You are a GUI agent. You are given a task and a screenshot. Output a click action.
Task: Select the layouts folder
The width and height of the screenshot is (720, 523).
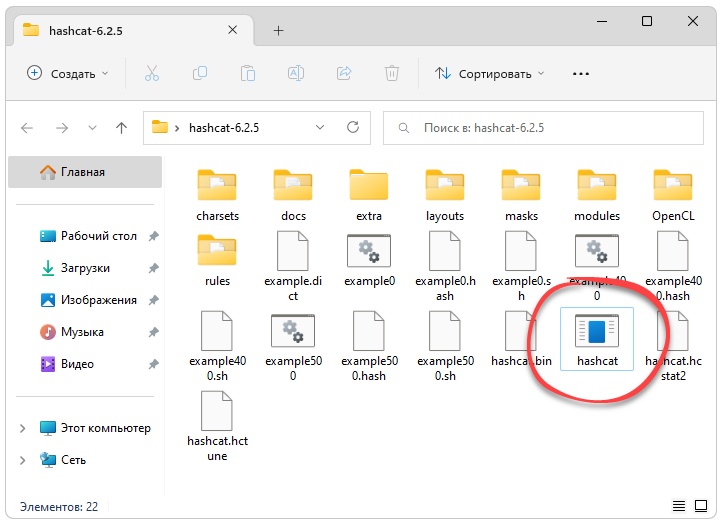coord(444,195)
